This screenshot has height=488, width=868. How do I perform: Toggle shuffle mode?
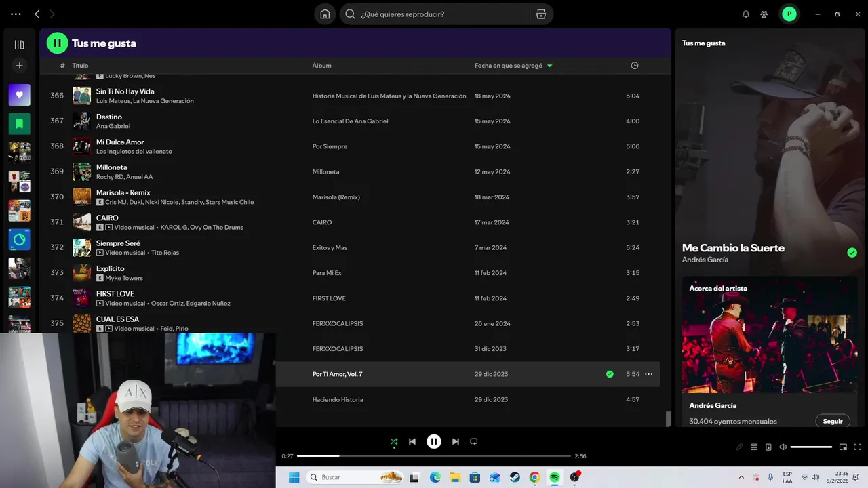pos(394,441)
